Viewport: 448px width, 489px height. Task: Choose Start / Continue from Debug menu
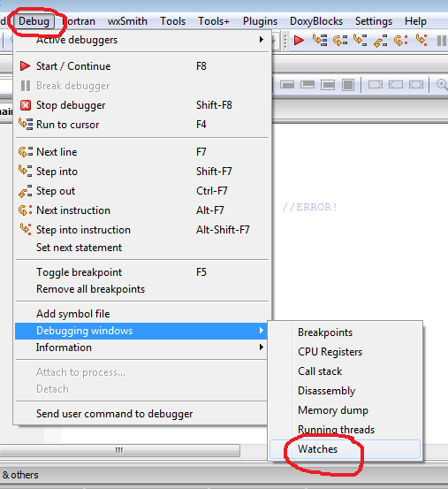[x=142, y=66]
